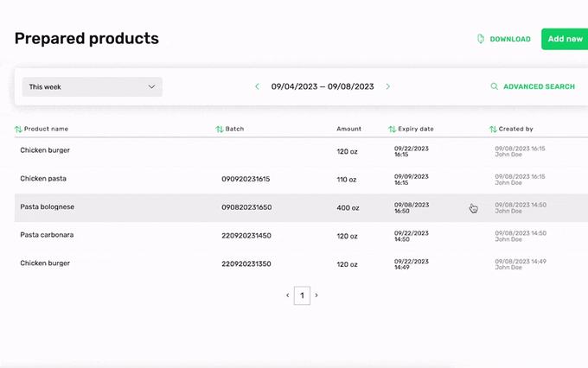This screenshot has width=588, height=368.
Task: Open the This week period dropdown
Action: pos(92,86)
